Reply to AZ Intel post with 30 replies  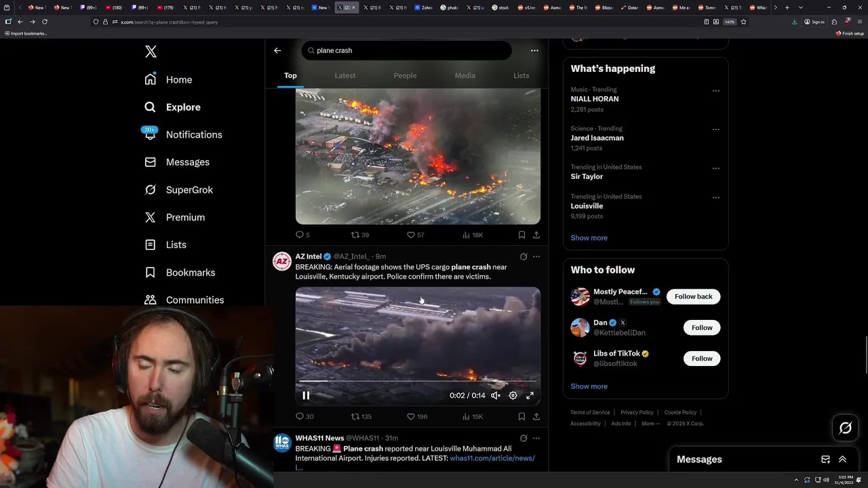click(x=304, y=417)
